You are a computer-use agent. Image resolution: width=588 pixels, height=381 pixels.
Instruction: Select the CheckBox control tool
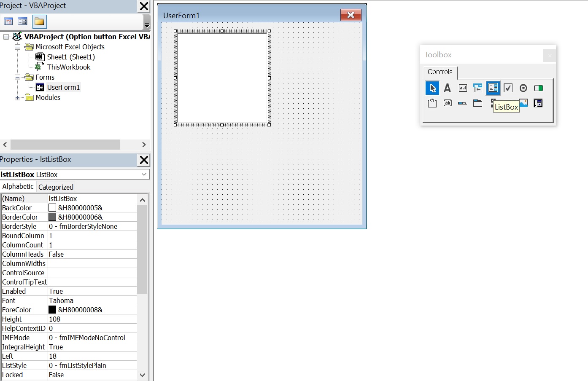(x=508, y=88)
